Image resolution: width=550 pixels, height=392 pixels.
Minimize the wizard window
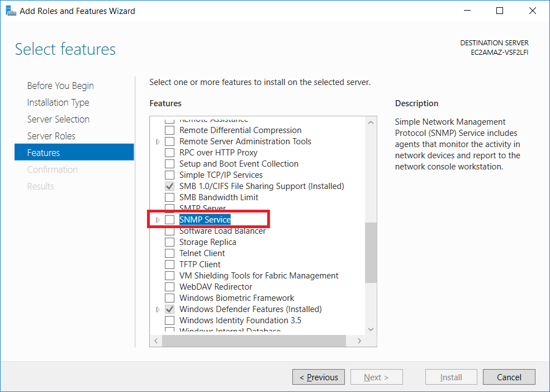467,11
